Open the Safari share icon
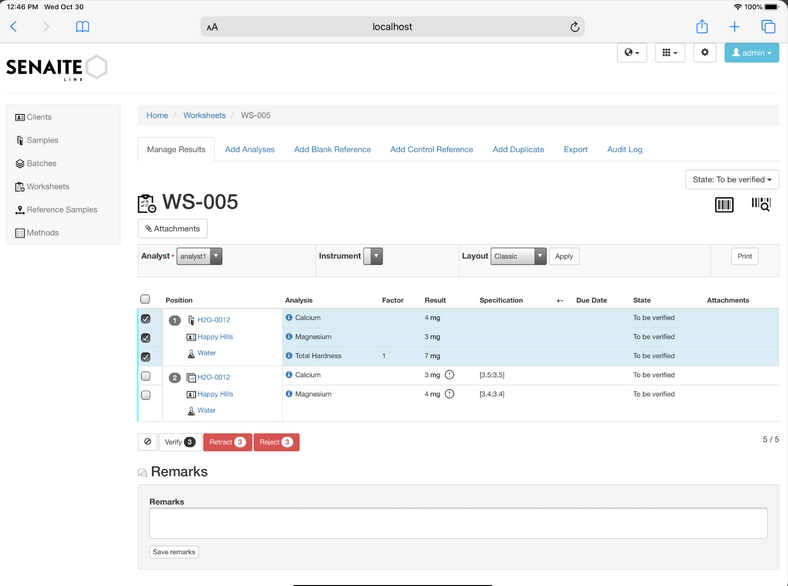788x586 pixels. coord(702,27)
